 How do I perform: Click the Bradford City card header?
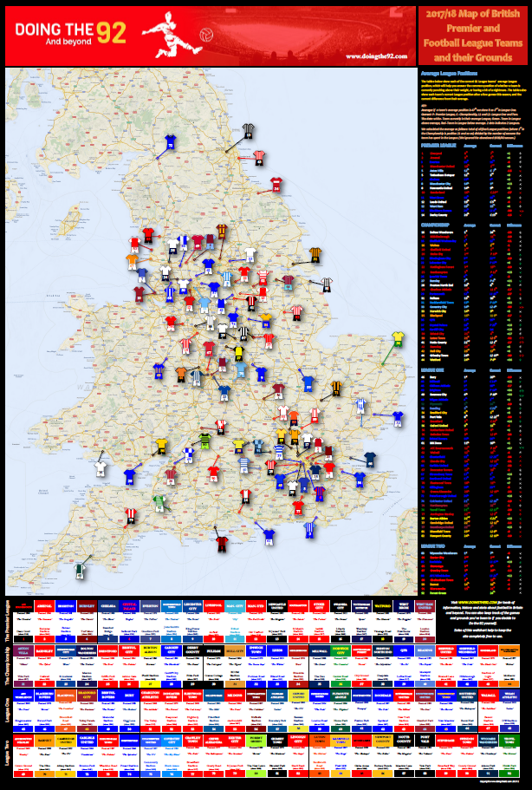87,695
